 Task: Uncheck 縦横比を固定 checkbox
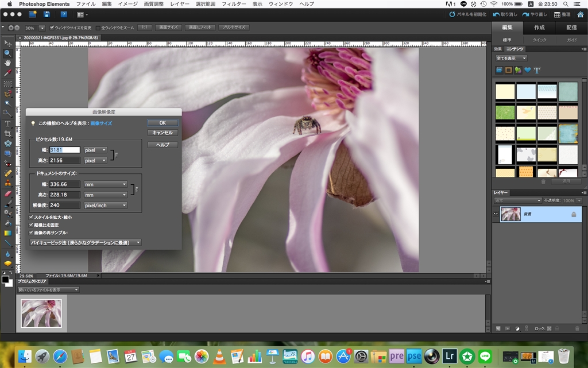[x=32, y=225]
